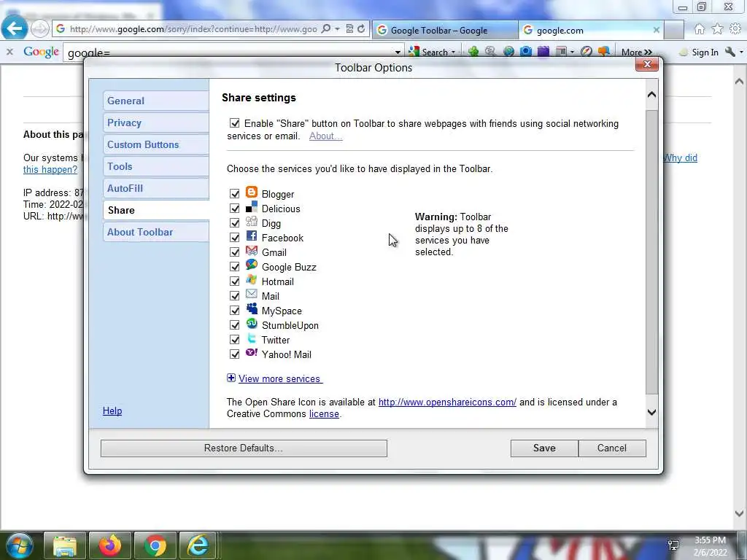Uncheck the Gmail service checkbox
Image resolution: width=747 pixels, height=560 pixels.
tap(234, 252)
